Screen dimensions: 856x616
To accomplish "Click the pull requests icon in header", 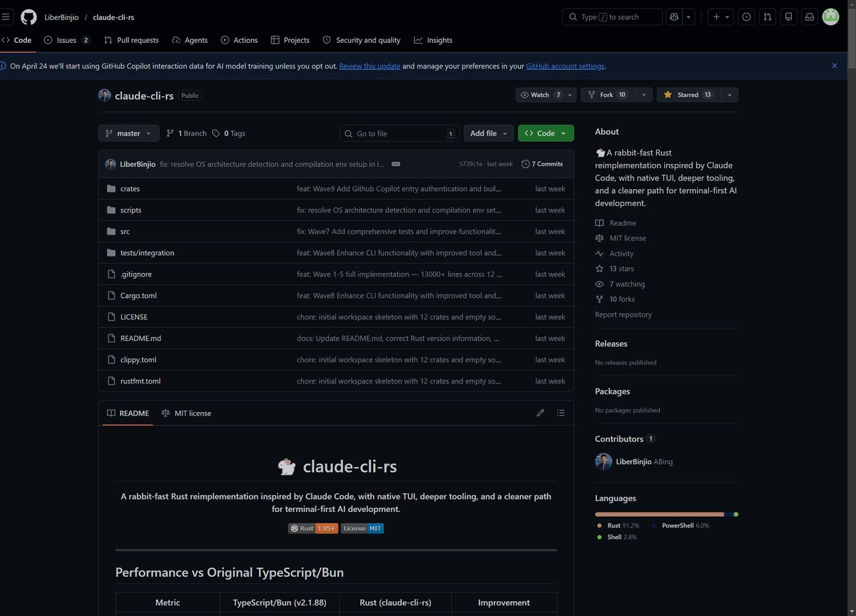I will click(x=767, y=17).
